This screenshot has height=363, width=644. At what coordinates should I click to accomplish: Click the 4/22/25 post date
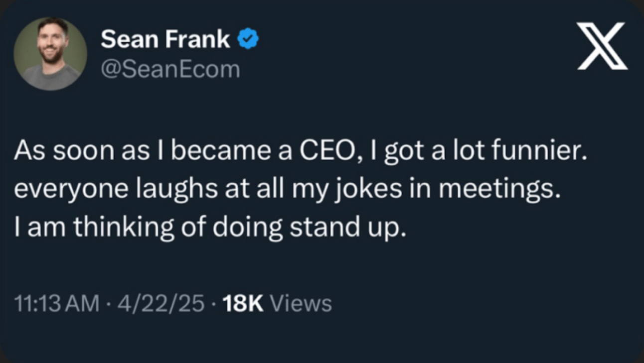[161, 304]
